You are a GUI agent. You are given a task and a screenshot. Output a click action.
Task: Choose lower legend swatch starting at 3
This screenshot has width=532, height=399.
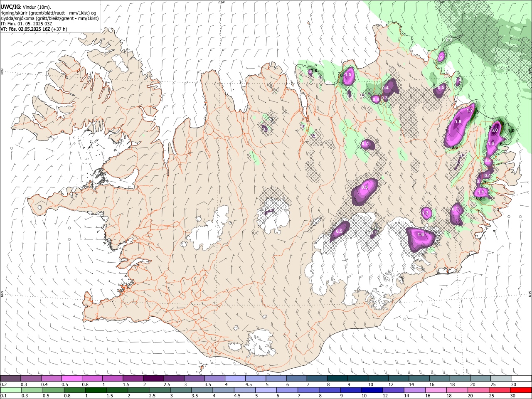point(180,390)
